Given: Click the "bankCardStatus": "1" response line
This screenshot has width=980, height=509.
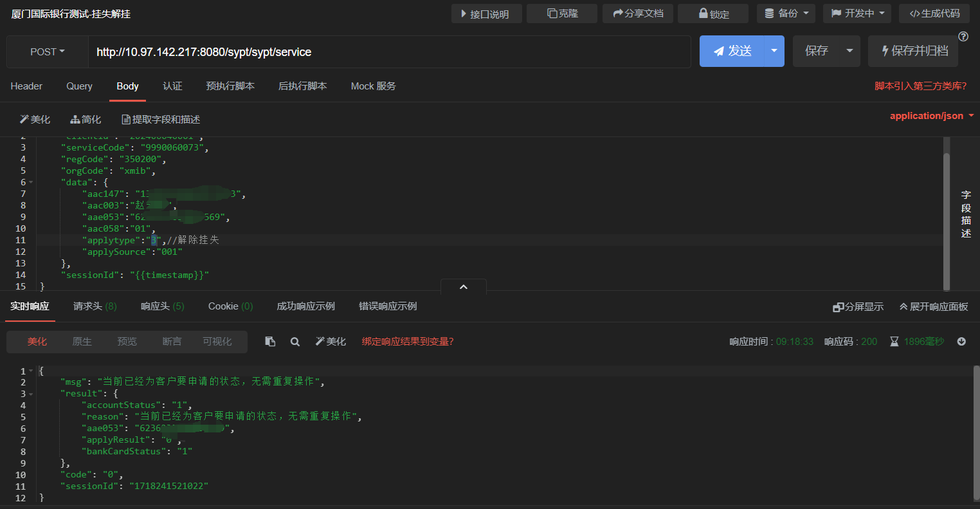Looking at the screenshot, I should click(137, 452).
